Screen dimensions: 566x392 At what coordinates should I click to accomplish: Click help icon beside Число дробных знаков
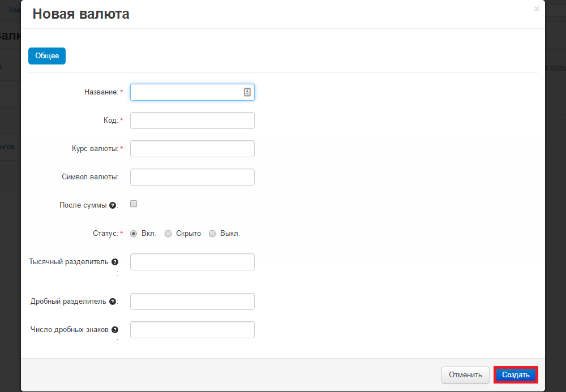[115, 330]
